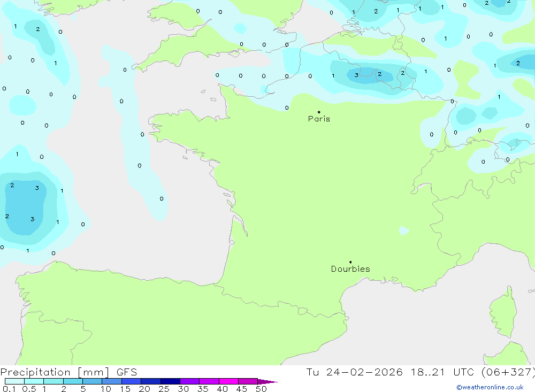The image size is (535, 392).
Task: Pick the 45–50 mm legend swatch
Action: point(248,381)
